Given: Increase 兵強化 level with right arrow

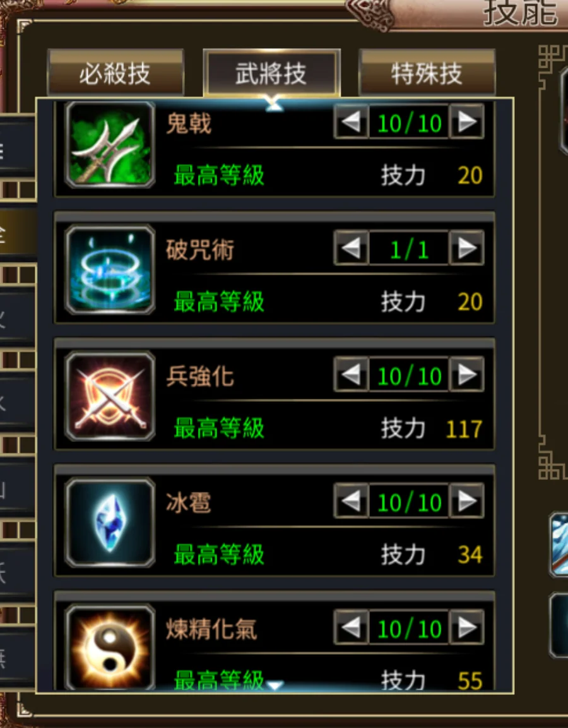Looking at the screenshot, I should (466, 374).
